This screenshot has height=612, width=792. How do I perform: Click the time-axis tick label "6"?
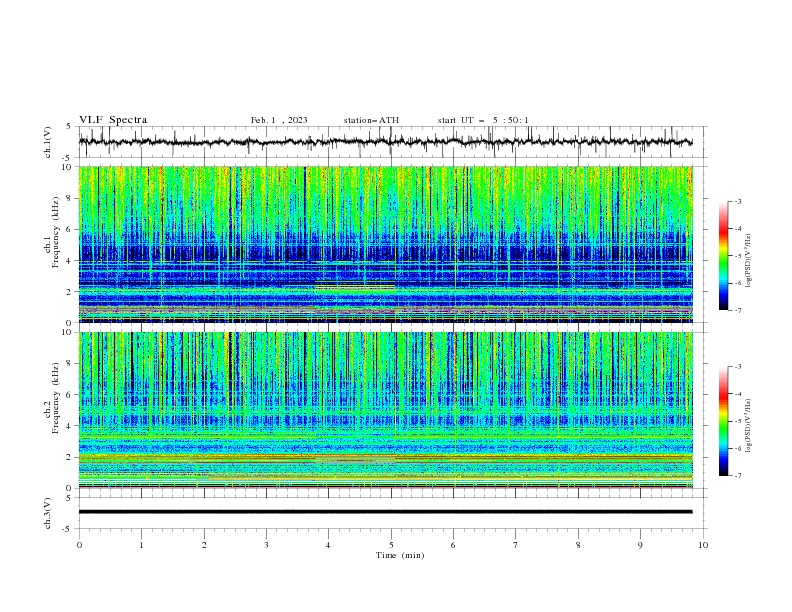[x=453, y=545]
